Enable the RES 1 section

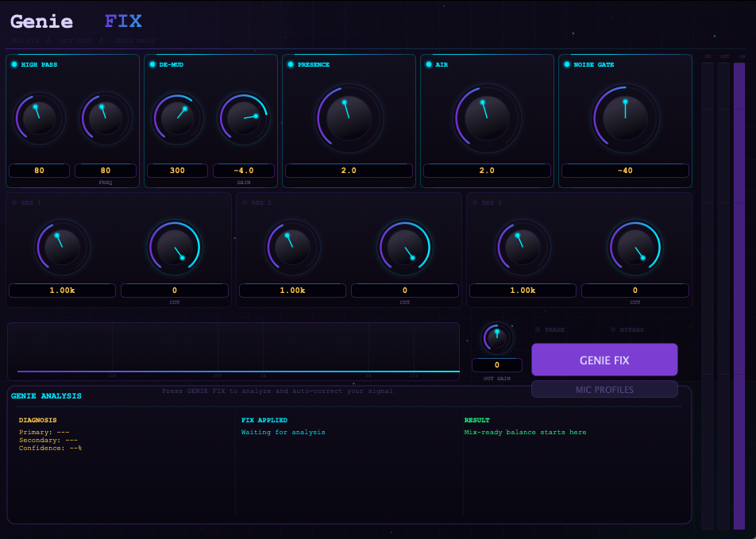[x=13, y=202]
